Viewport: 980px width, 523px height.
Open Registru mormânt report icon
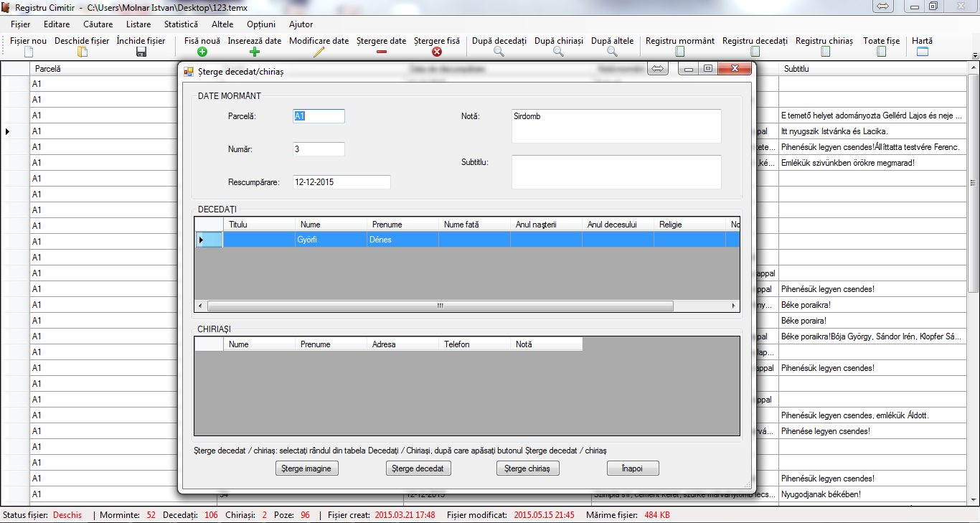click(x=679, y=52)
